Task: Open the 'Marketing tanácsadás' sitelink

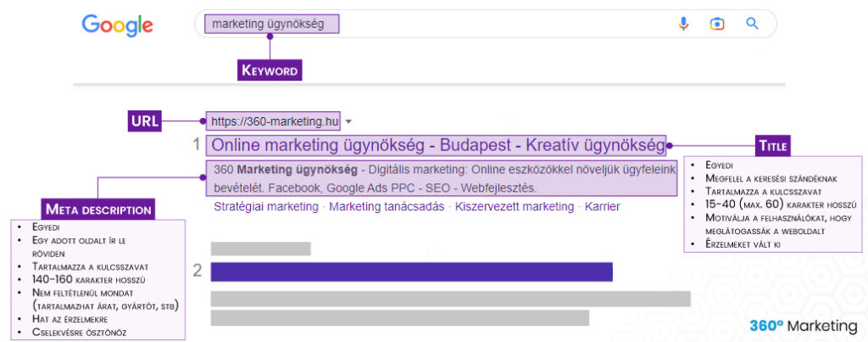Action: pos(387,207)
